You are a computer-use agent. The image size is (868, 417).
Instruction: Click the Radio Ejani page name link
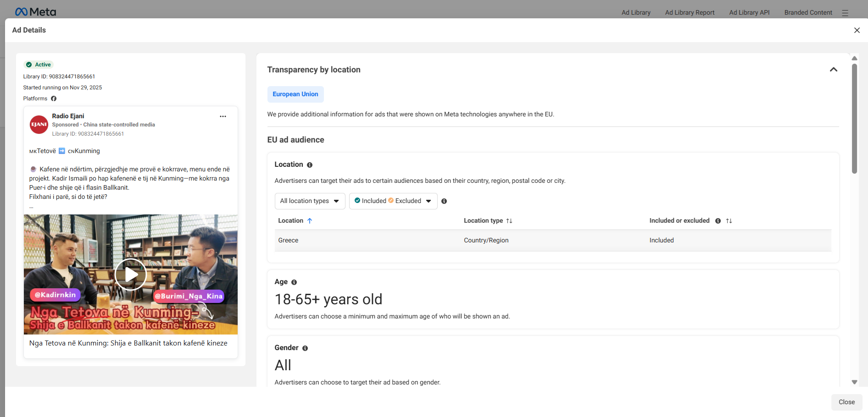(68, 116)
